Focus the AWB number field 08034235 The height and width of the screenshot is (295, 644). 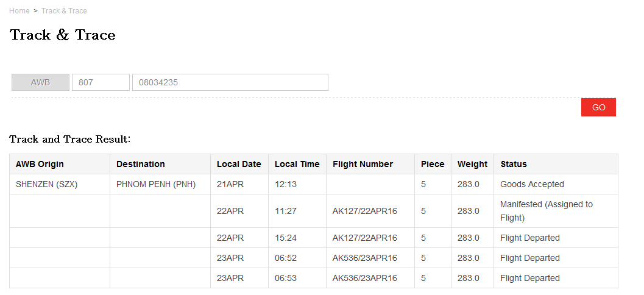[230, 82]
